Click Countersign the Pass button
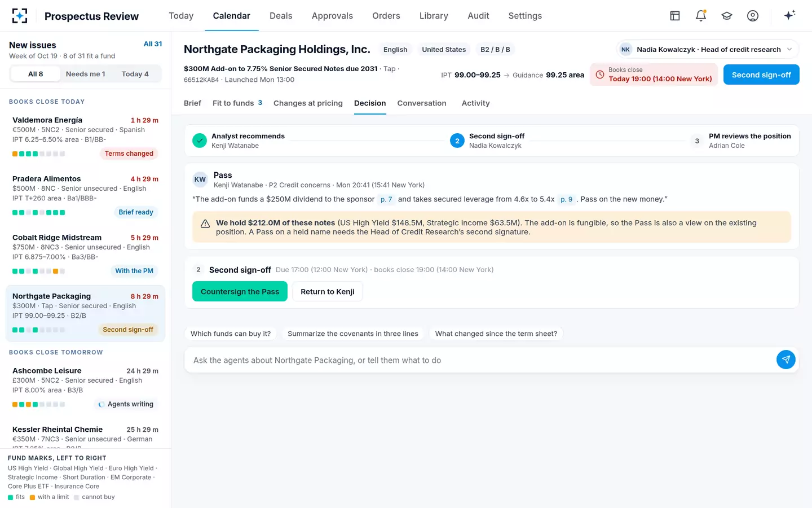This screenshot has width=812, height=508. coord(240,291)
